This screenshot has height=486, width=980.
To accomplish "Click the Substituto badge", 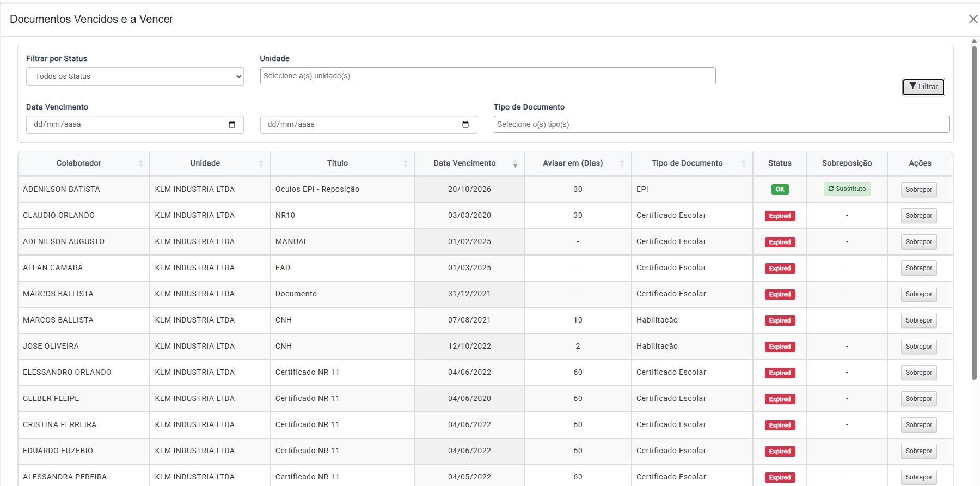I will pyautogui.click(x=847, y=189).
